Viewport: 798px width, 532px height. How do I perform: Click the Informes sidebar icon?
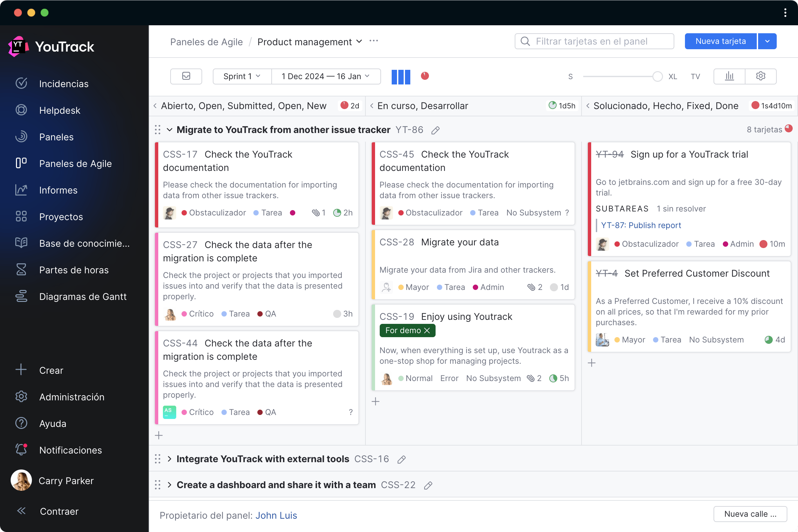tap(21, 190)
